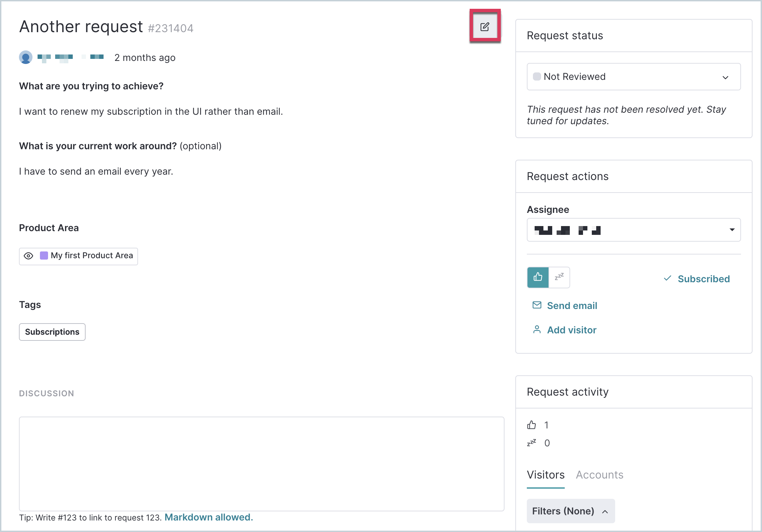Click the checkmark icon next to Subscribed
Screen dimensions: 762x532
point(667,279)
